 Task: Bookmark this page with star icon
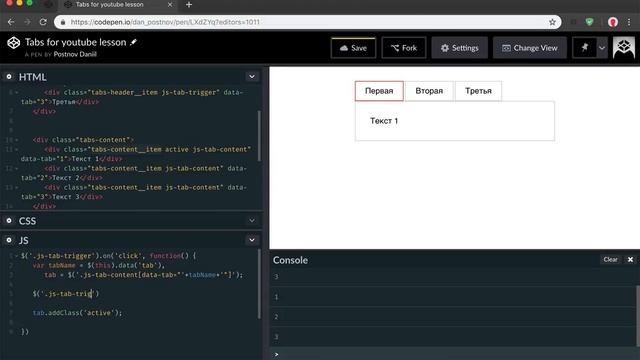(x=552, y=22)
